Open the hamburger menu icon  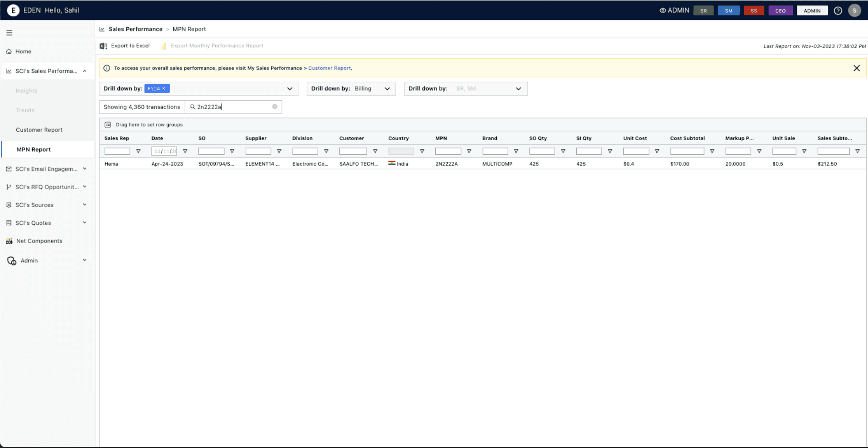click(9, 33)
